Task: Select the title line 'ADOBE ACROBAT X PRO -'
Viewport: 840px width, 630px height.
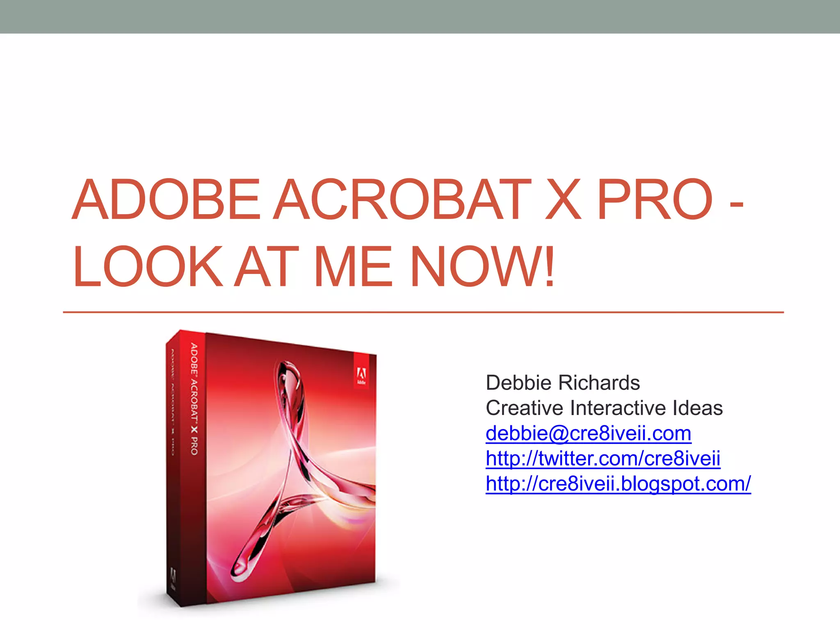Action: pos(408,199)
